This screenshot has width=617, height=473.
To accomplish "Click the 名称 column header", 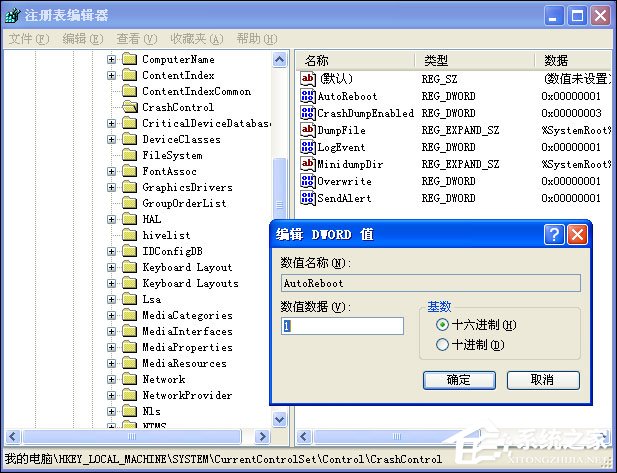I will [356, 61].
